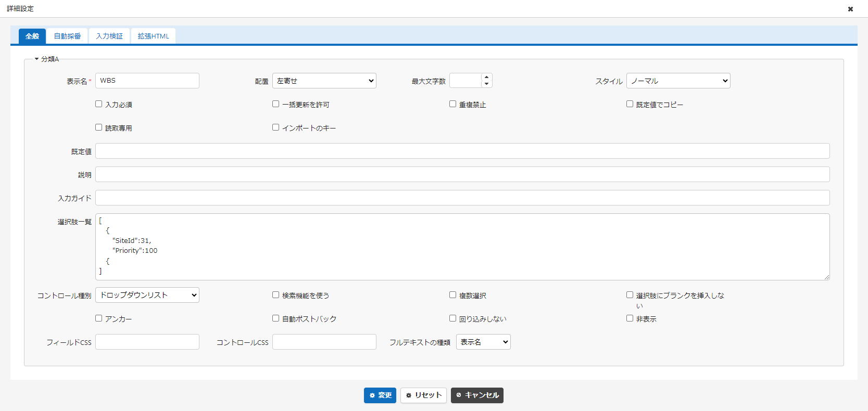The image size is (868, 411).
Task: Increase 最大文字数 with up stepper arrow
Action: click(x=486, y=77)
